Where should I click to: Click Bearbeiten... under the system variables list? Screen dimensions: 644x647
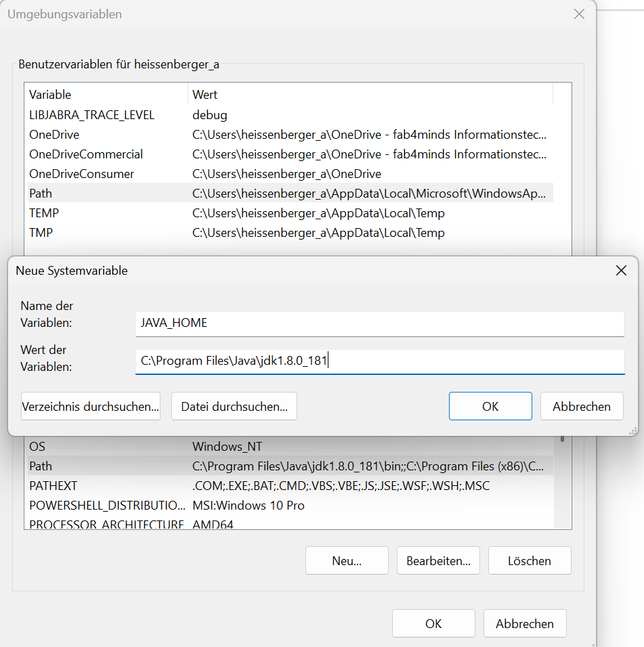pos(438,560)
